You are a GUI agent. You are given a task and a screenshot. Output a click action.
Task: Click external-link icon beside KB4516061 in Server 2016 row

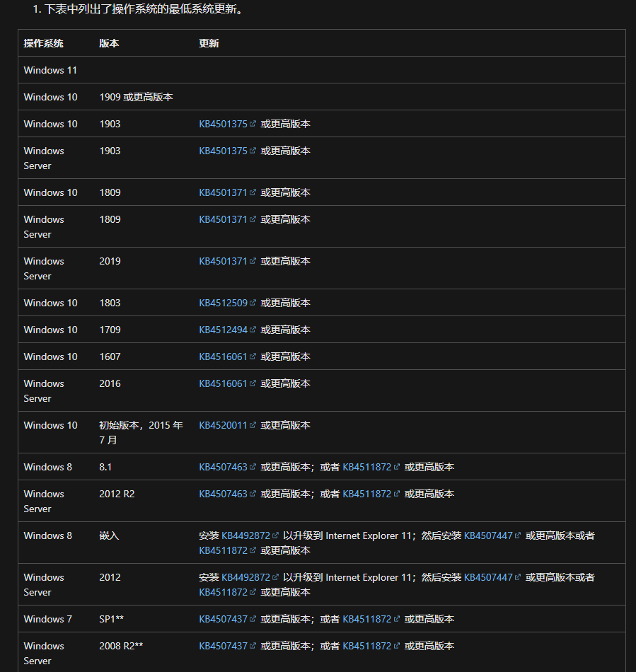(253, 383)
